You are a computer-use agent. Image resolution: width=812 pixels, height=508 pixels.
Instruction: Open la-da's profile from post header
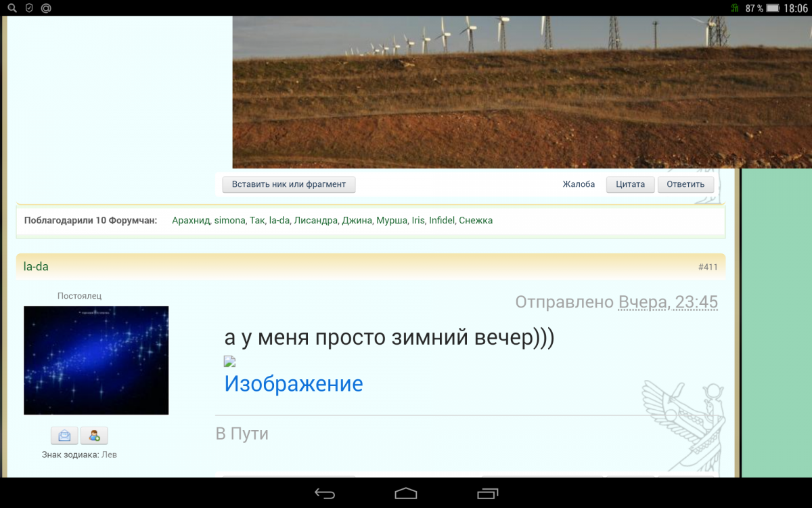pyautogui.click(x=36, y=267)
